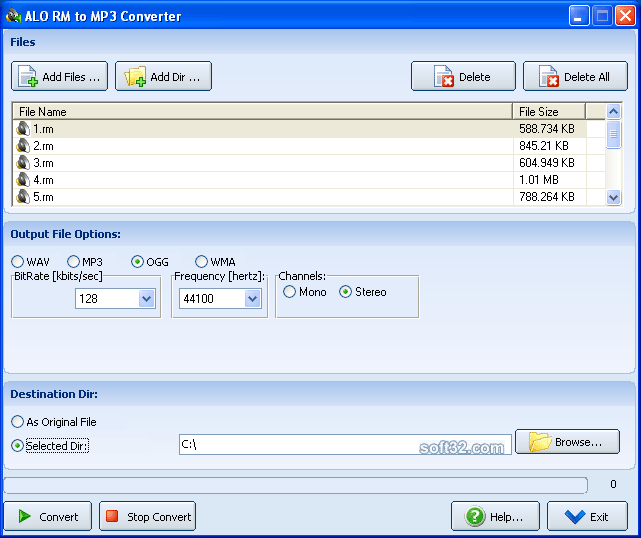The image size is (641, 538).
Task: Select As Original File destination
Action: point(18,421)
